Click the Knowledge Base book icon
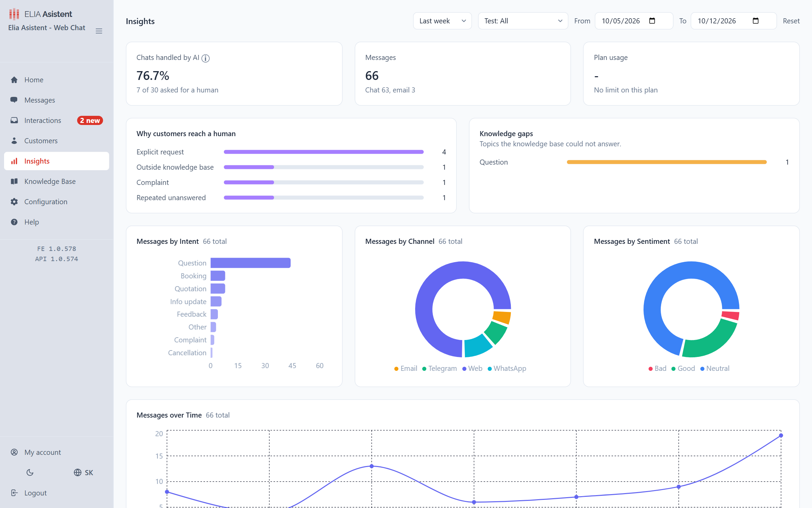The width and height of the screenshot is (812, 508). 14,182
